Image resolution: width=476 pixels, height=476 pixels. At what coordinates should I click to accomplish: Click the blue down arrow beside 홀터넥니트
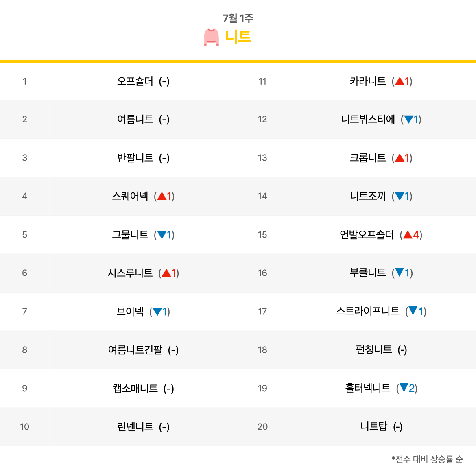404,388
